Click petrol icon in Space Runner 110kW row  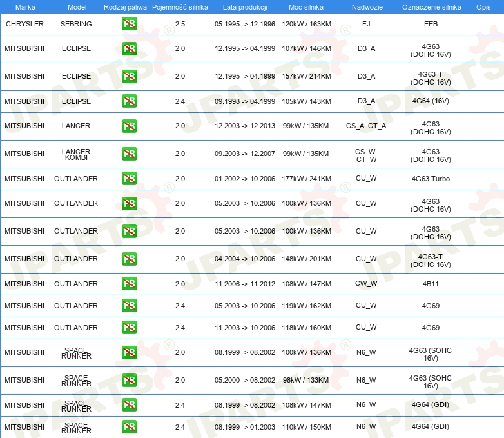point(129,427)
